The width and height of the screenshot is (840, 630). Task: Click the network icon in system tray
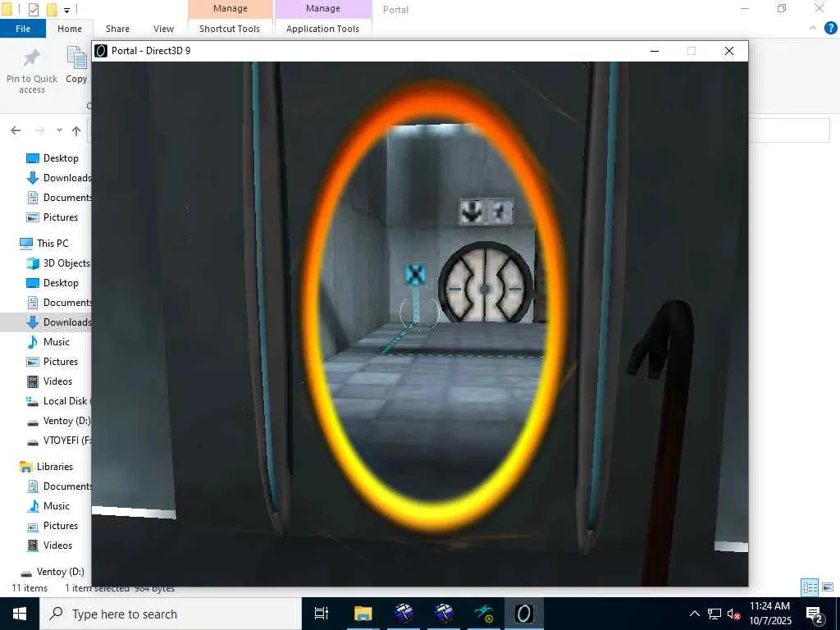[x=714, y=614]
